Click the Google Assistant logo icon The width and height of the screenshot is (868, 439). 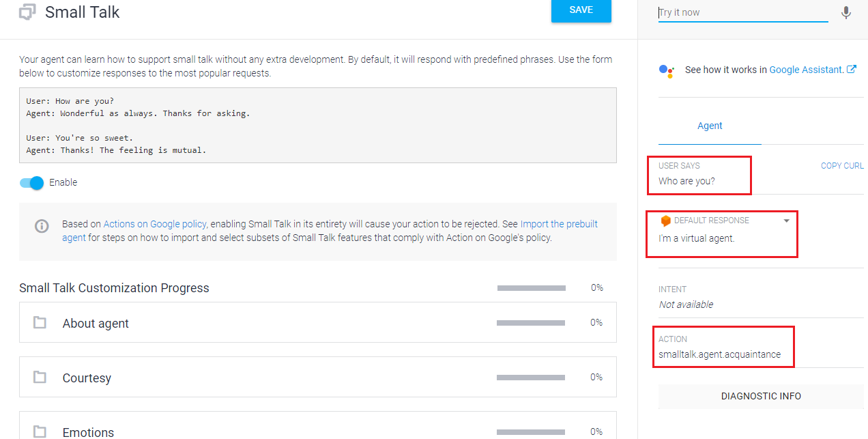pos(667,70)
